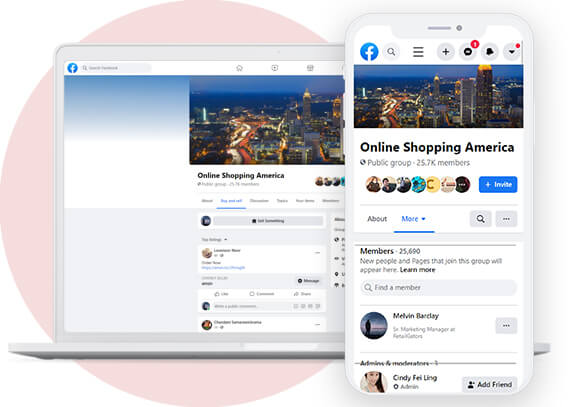Click your profile picture beside Sell Something
583x407 pixels.
pyautogui.click(x=206, y=221)
